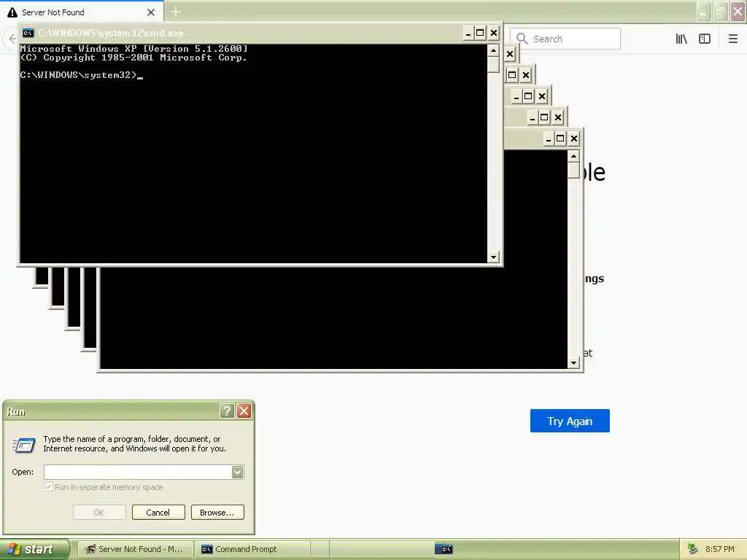Minimize the Firefox browser window
Screen dimensions: 747x560
click(x=704, y=12)
